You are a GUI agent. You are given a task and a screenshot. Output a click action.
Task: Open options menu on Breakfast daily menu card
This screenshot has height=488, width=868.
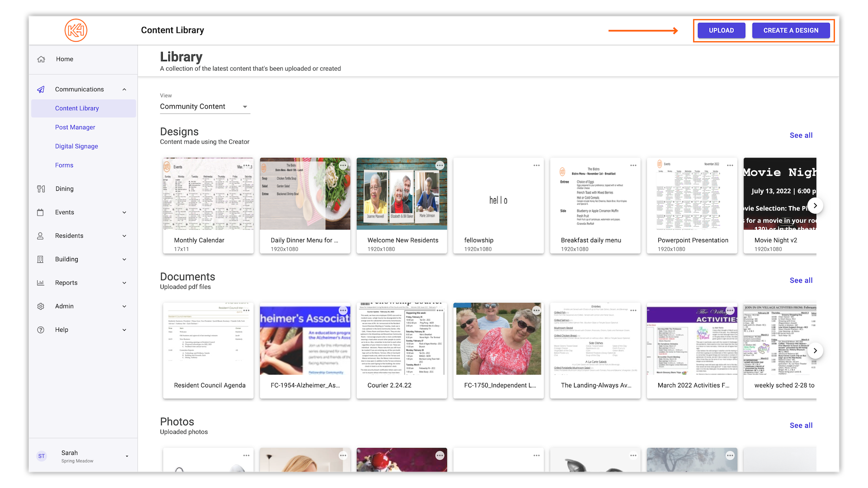click(x=634, y=165)
